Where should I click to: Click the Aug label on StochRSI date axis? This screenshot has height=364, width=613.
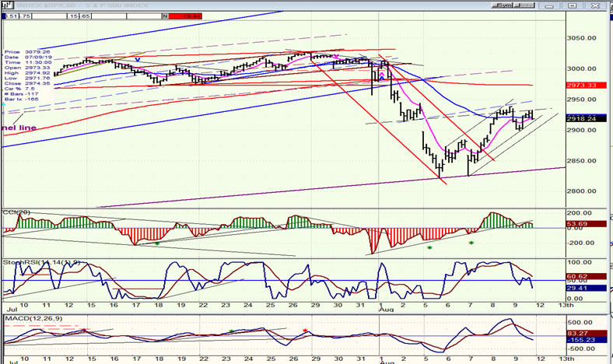(387, 310)
